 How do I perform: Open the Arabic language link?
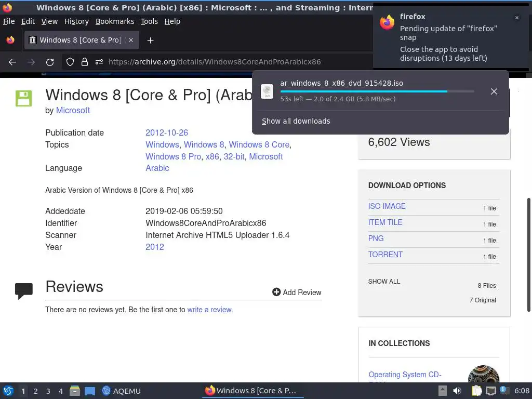coord(157,168)
